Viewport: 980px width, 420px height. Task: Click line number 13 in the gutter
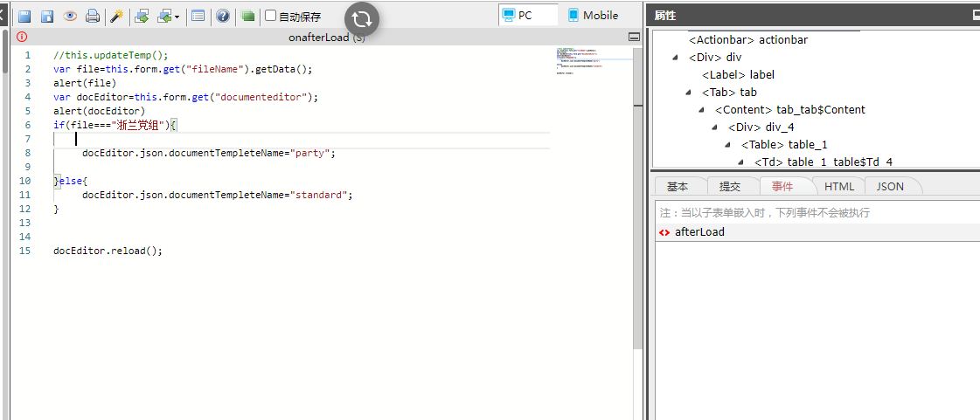point(25,223)
